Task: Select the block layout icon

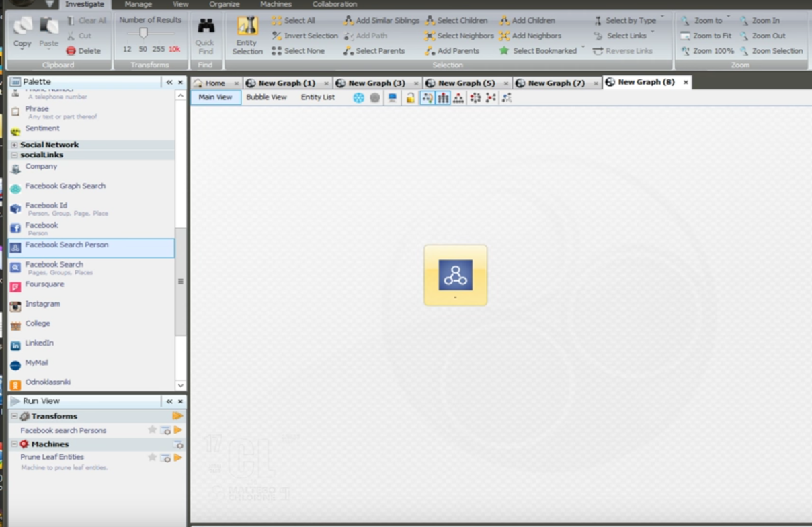Action: [443, 98]
